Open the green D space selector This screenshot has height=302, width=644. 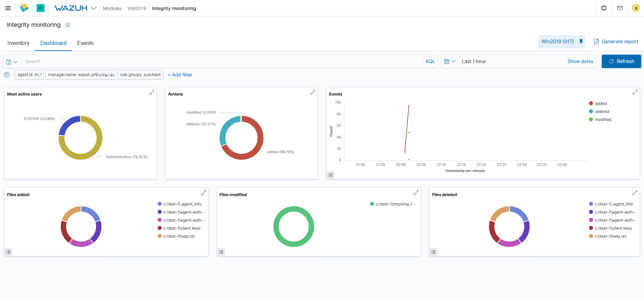pyautogui.click(x=41, y=8)
